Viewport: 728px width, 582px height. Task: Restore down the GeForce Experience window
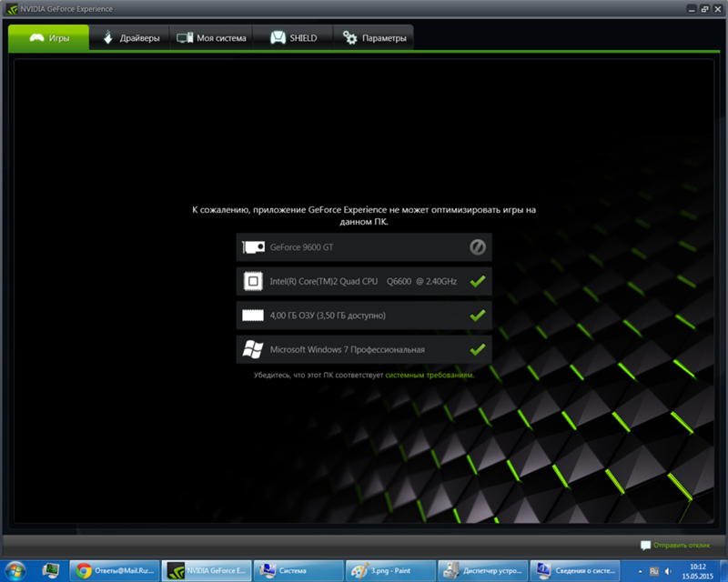[704, 9]
